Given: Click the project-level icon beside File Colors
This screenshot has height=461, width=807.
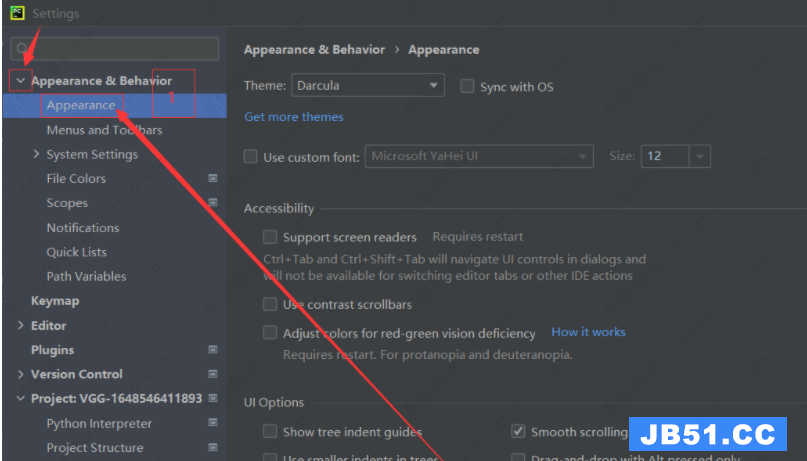Looking at the screenshot, I should coord(212,178).
